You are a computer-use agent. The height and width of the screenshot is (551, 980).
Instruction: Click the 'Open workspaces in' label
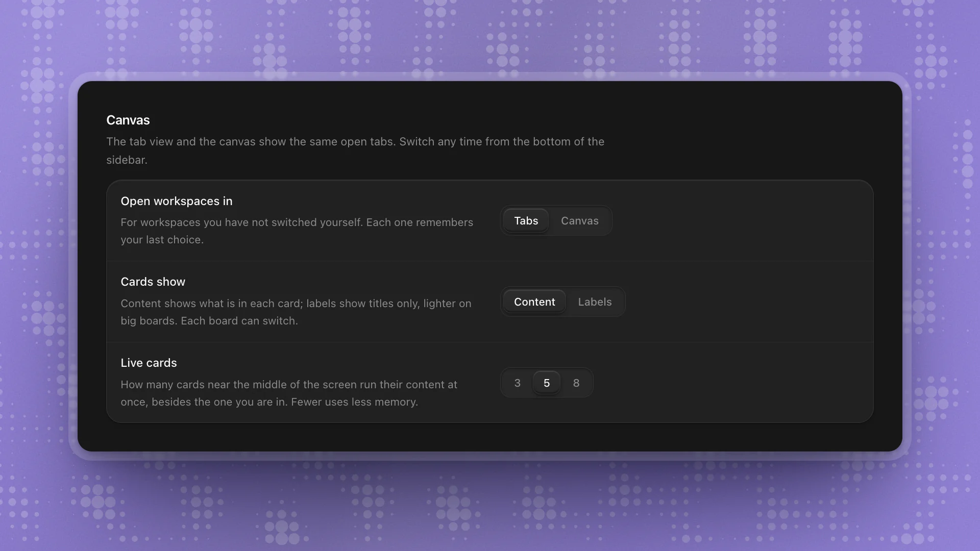177,201
